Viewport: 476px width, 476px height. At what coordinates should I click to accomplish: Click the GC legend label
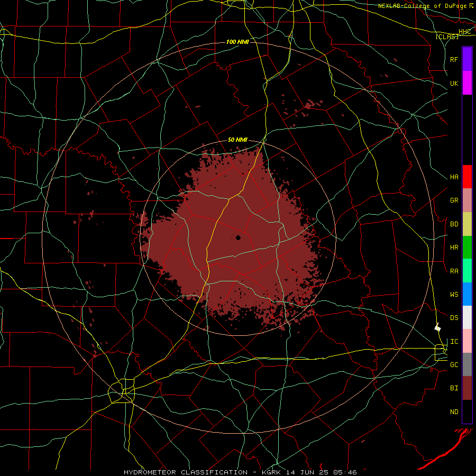454,365
